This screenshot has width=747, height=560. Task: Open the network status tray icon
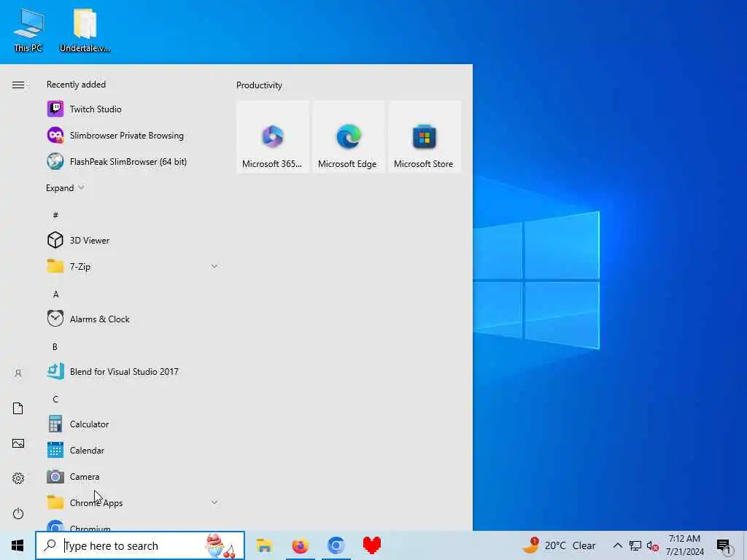coord(635,545)
